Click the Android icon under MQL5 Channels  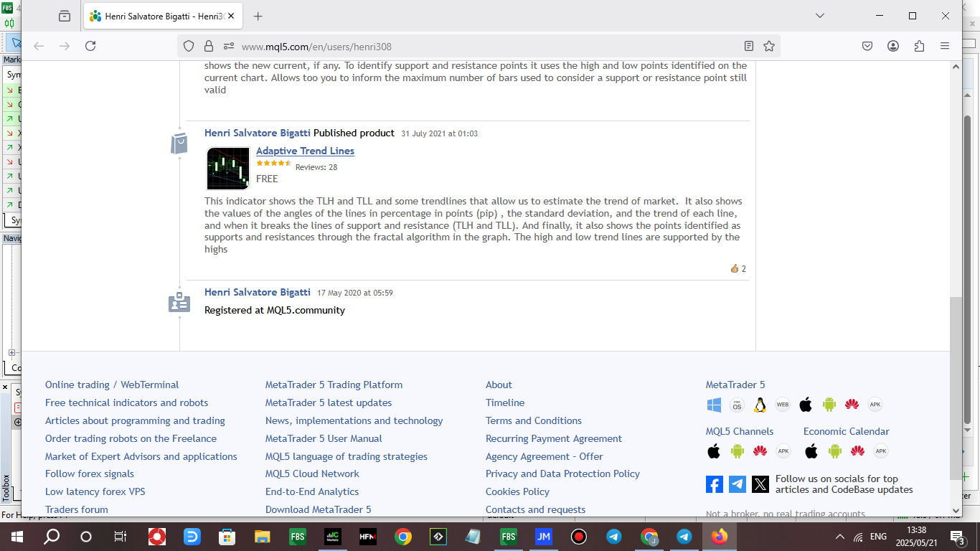click(x=737, y=451)
